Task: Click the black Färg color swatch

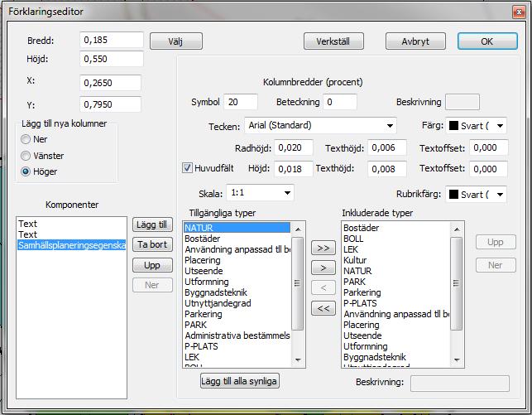Action: [x=453, y=126]
